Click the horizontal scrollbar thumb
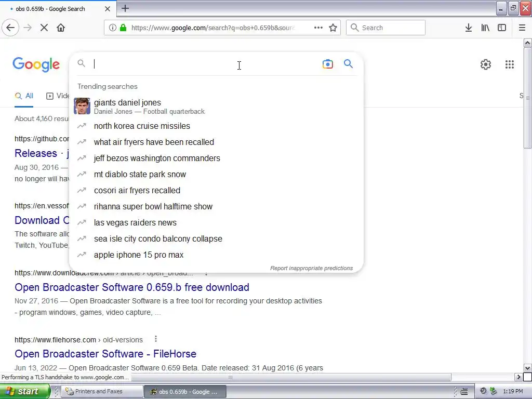 [231, 377]
